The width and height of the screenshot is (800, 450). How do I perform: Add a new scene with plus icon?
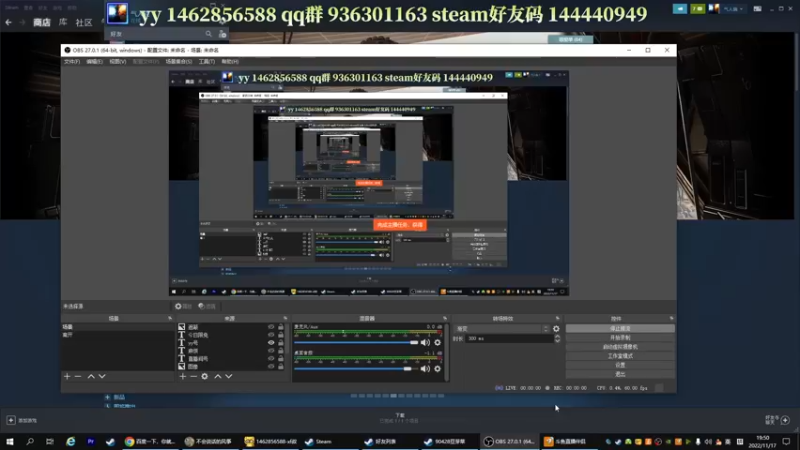point(67,376)
